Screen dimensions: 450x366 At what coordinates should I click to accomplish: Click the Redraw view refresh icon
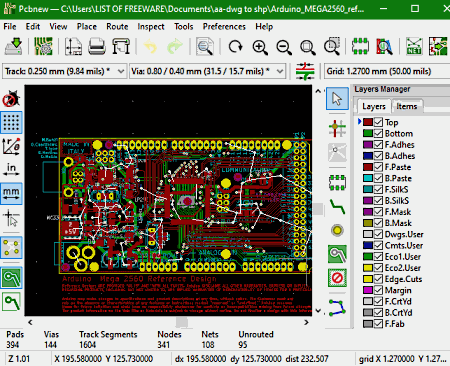pos(236,46)
